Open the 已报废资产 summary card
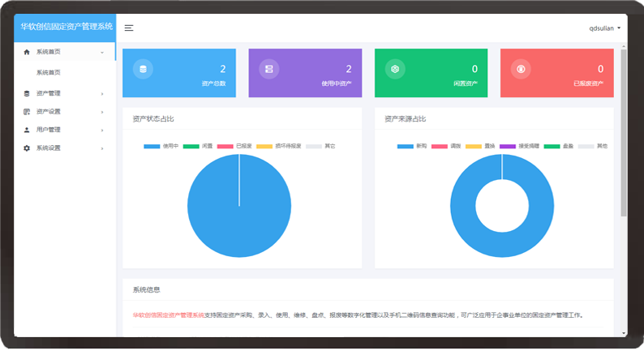 tap(557, 73)
